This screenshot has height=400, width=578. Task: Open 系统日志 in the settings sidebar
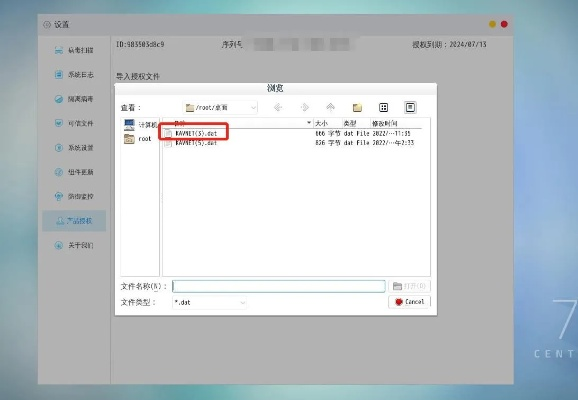74,74
